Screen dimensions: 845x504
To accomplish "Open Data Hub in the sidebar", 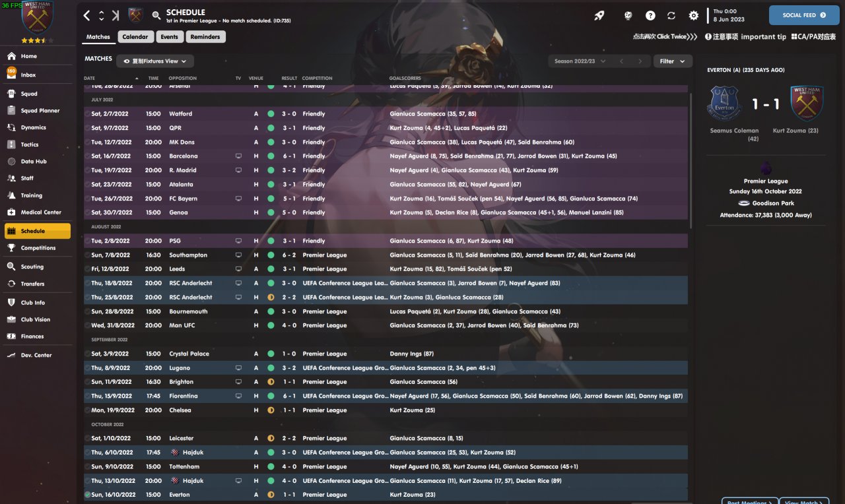I will click(x=36, y=162).
